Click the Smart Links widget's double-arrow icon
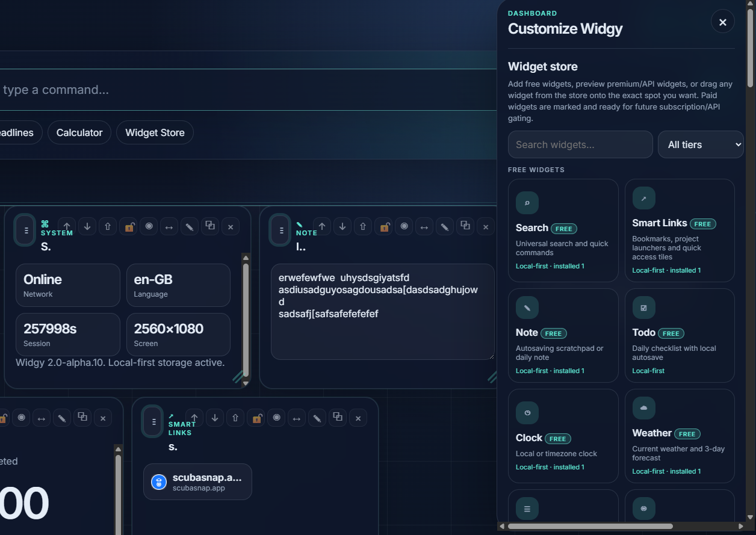Screen dimensions: 756x535 click(x=297, y=418)
